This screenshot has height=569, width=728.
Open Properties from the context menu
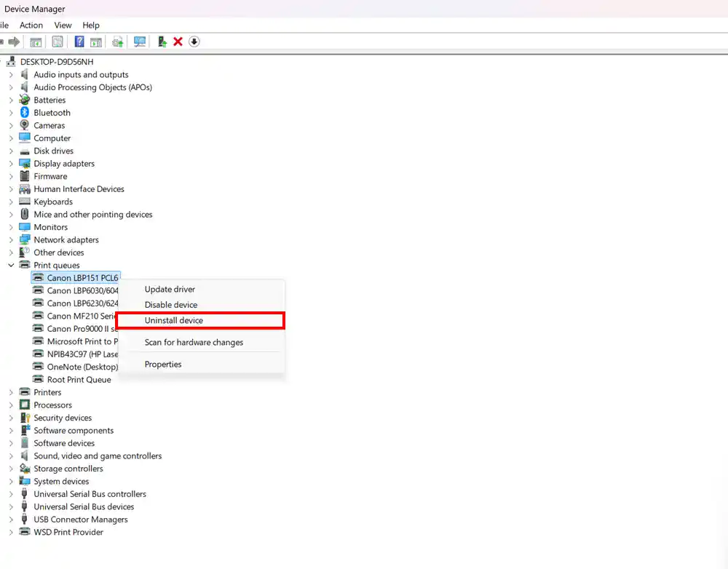pyautogui.click(x=163, y=365)
